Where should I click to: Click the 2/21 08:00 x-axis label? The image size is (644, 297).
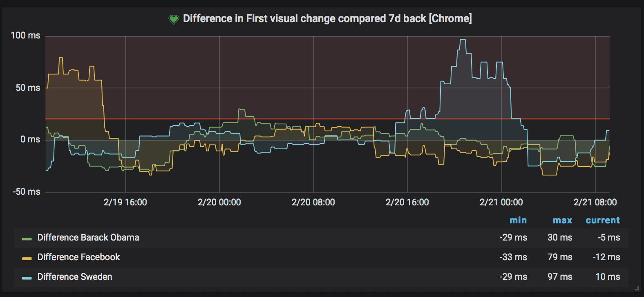coord(595,202)
